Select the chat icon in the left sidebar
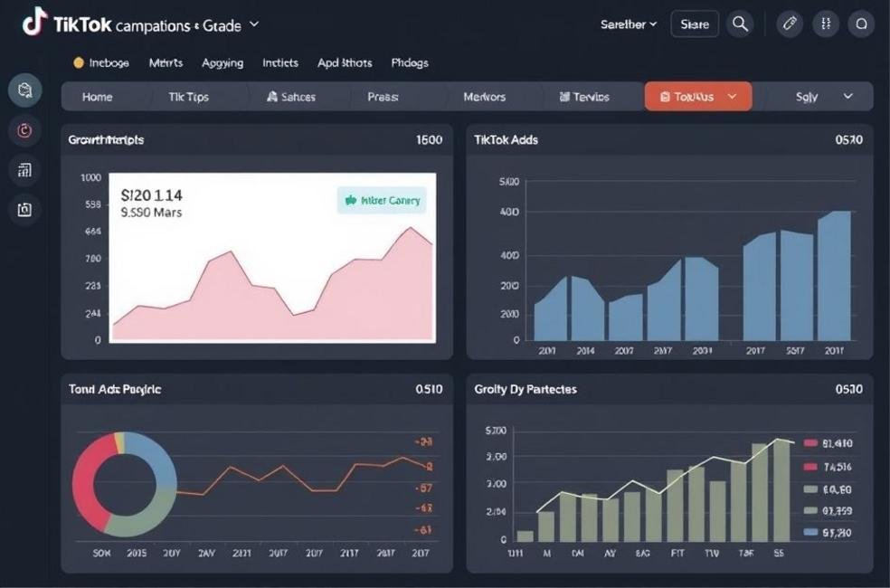The image size is (890, 588). [x=24, y=90]
